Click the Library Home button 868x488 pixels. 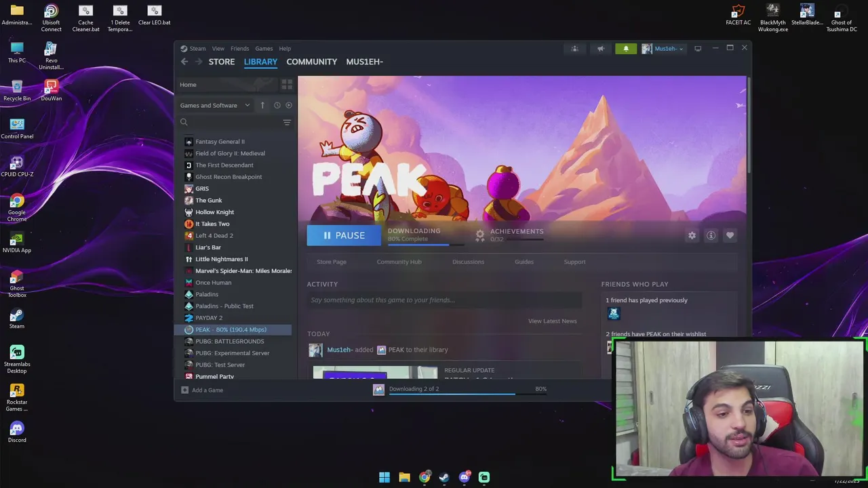226,85
